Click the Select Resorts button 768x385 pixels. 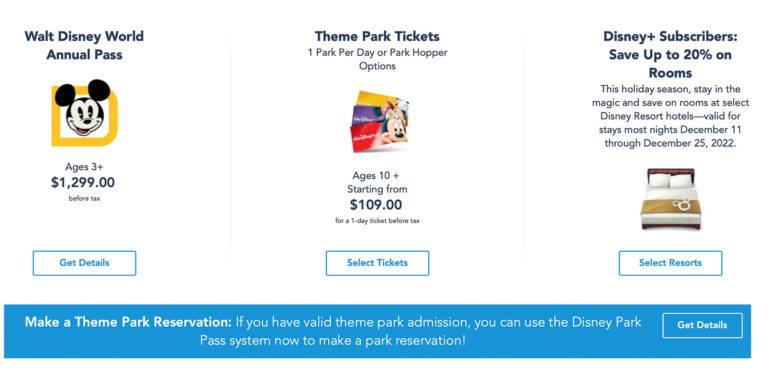click(670, 263)
